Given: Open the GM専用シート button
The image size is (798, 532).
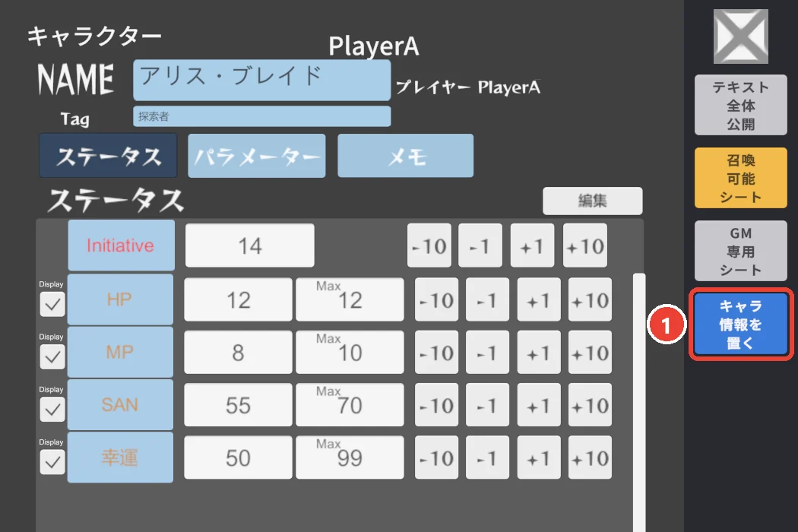Looking at the screenshot, I should (x=740, y=251).
